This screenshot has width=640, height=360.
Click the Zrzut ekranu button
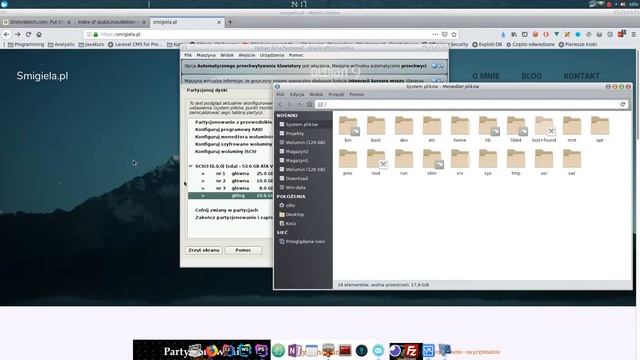coord(204,250)
